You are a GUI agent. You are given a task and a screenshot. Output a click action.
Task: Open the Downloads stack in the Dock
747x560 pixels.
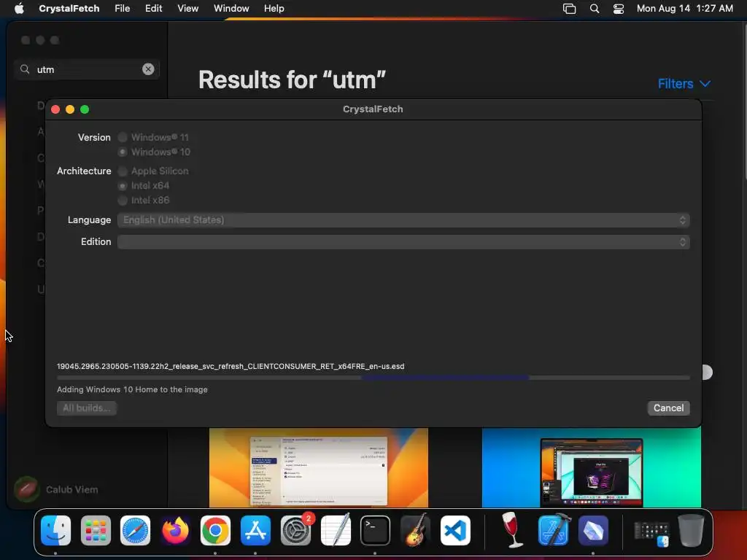pyautogui.click(x=651, y=532)
